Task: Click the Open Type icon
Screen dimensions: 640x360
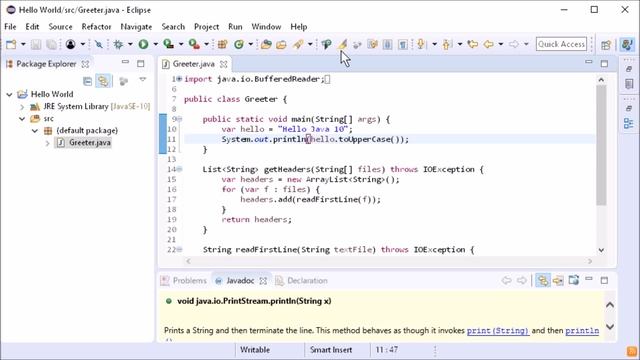Action: tap(266, 44)
